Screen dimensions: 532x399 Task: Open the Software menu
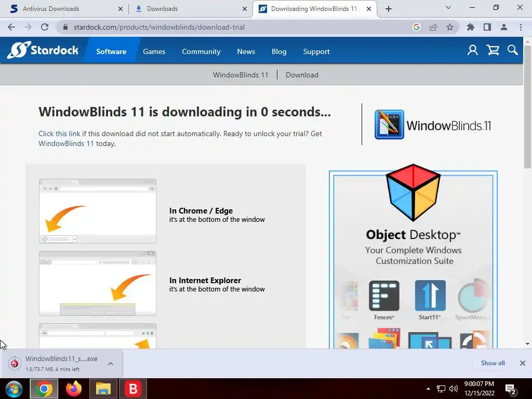coord(111,51)
